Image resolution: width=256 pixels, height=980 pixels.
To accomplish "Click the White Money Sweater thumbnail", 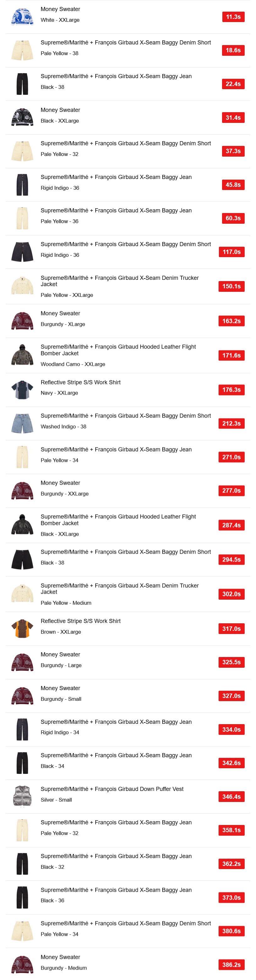I will (x=22, y=17).
